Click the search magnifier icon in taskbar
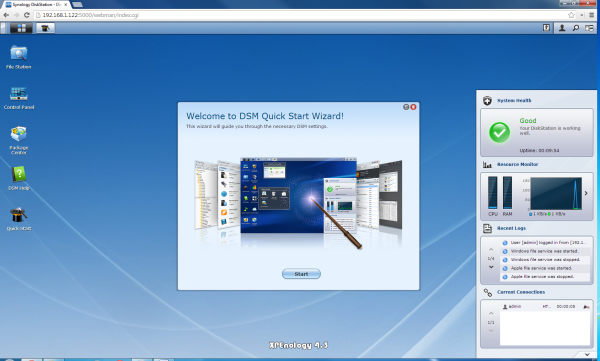This screenshot has height=361, width=600. pos(576,28)
